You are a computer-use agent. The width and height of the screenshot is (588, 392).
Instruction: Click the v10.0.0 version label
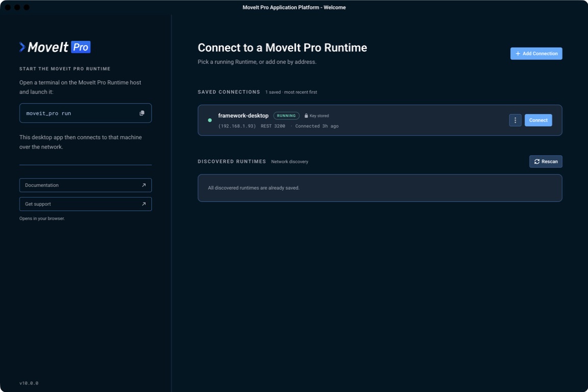[29, 383]
